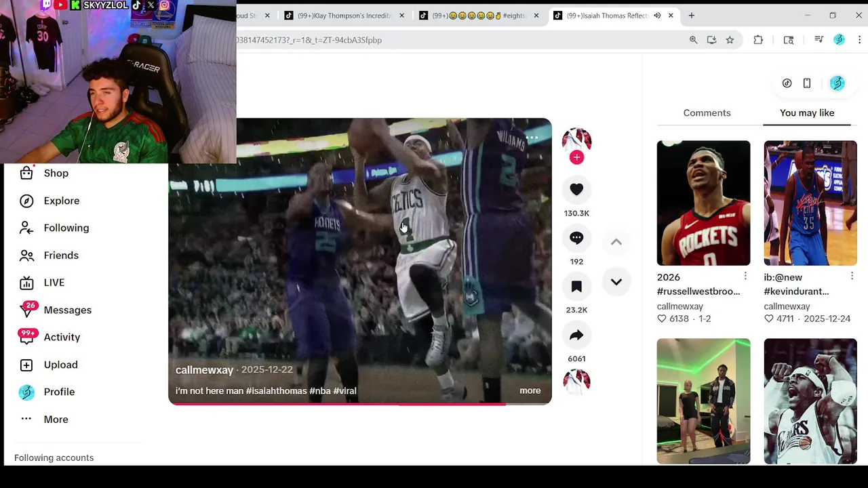Open the Sixers player flexing video thumbnail
Viewport: 868px width, 488px height.
(810, 401)
